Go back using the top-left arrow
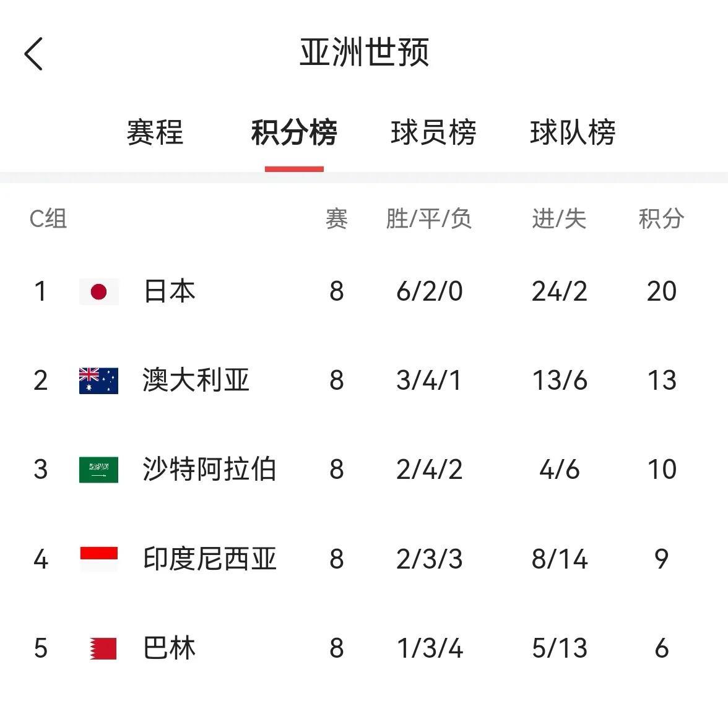This screenshot has height=714, width=728. click(x=33, y=54)
